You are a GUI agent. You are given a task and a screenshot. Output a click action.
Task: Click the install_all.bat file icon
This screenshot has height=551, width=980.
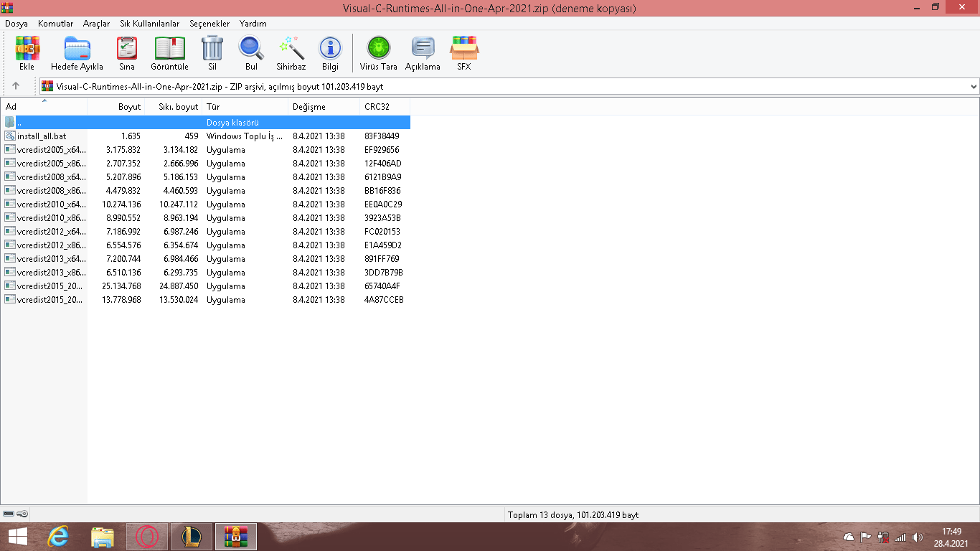point(9,136)
